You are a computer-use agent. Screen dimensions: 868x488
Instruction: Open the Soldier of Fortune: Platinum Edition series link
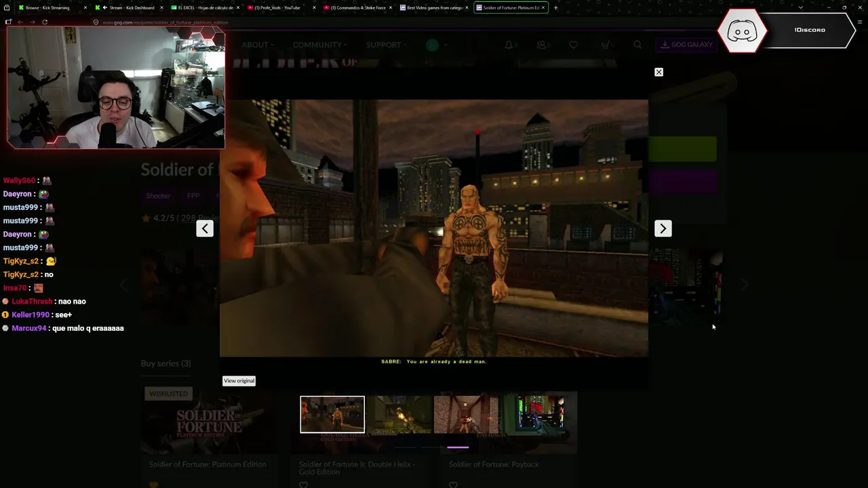coord(208,464)
